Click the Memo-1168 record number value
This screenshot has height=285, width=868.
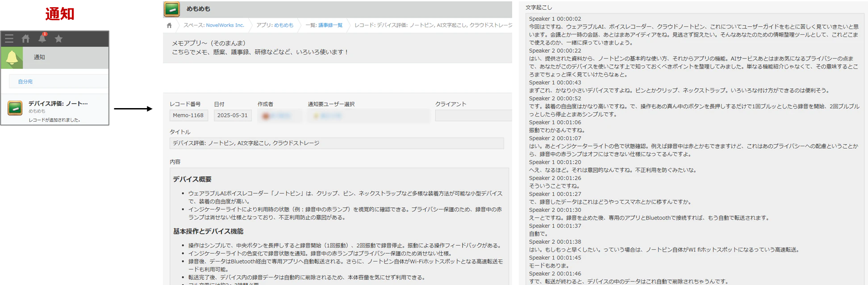click(x=188, y=116)
